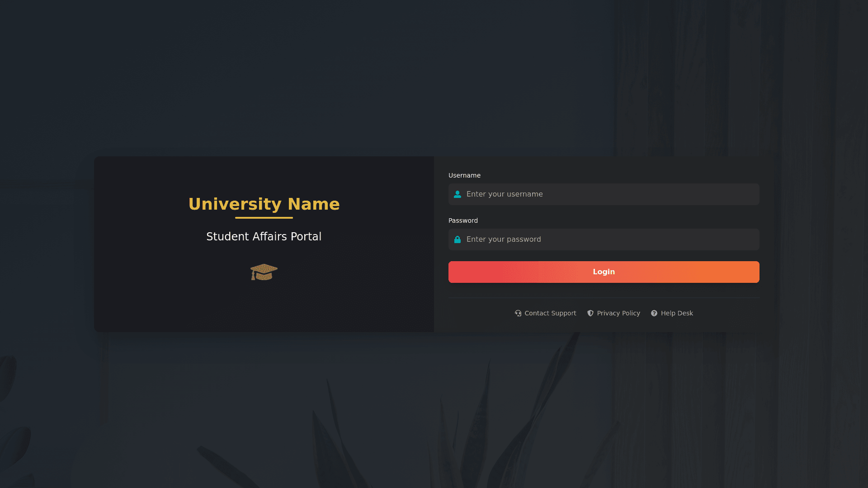Click the lock icon in password field
The image size is (868, 488).
click(x=458, y=239)
